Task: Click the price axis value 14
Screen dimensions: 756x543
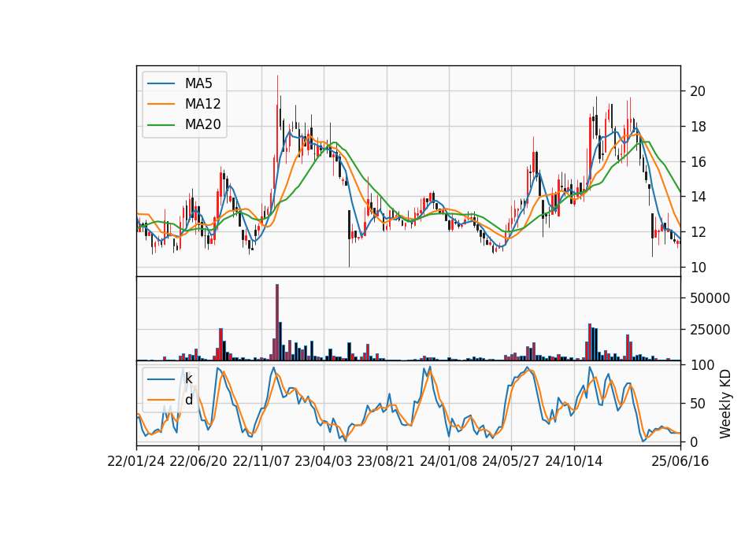Action: point(697,197)
